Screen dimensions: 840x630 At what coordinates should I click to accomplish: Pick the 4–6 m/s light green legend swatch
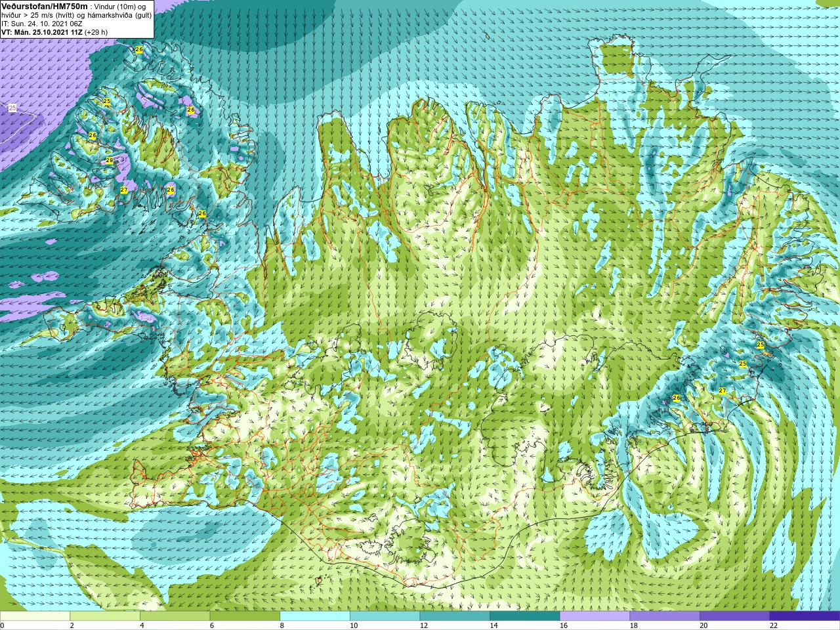coord(175,616)
